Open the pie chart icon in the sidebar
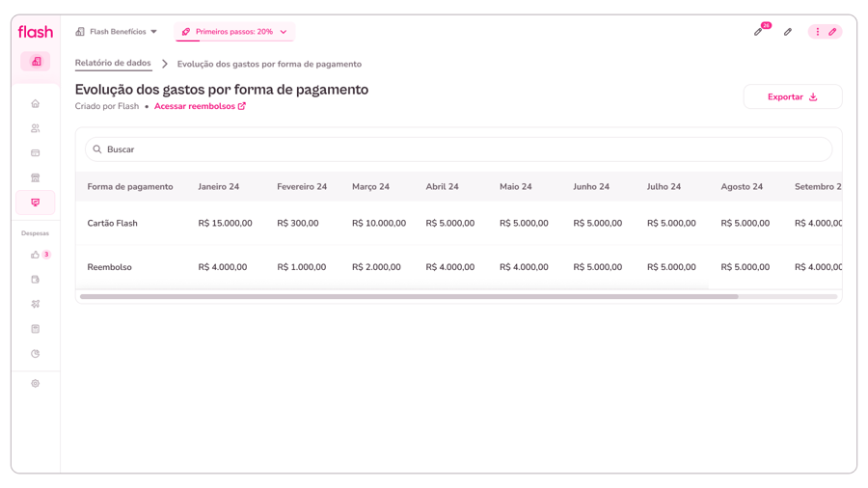The height and width of the screenshot is (488, 868). pyautogui.click(x=36, y=354)
